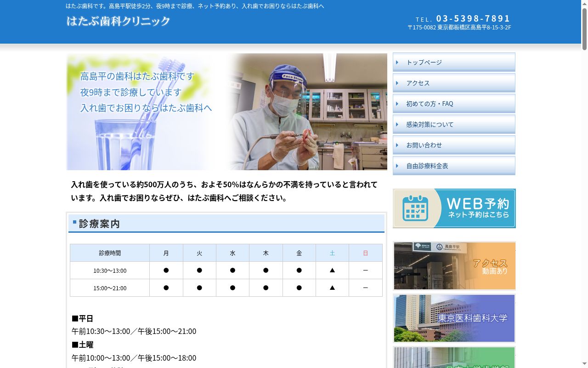588x368 pixels.
Task: Click the 診療時間 table header cell
Action: (110, 253)
